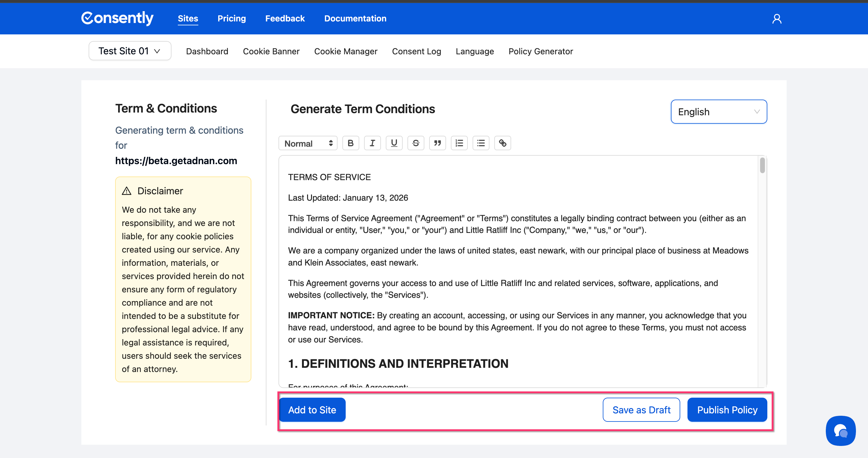The width and height of the screenshot is (868, 458).
Task: Click the editor's vertical scrollbar thumb
Action: pyautogui.click(x=762, y=166)
